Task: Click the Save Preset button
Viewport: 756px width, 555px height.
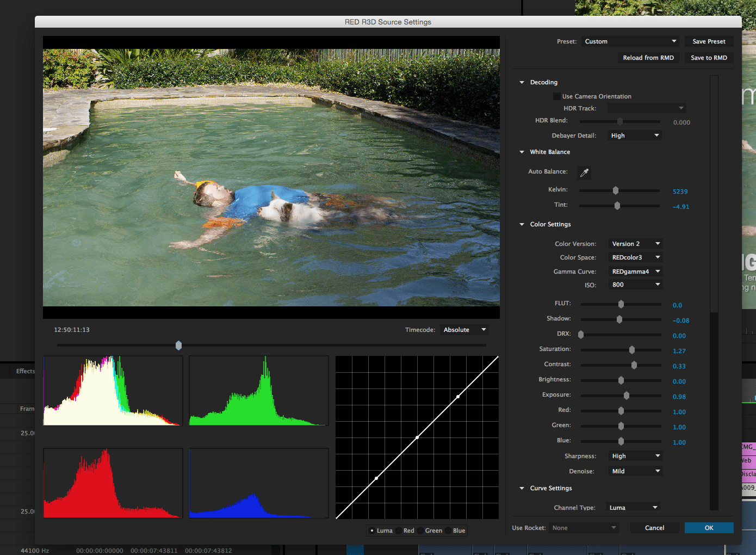Action: [x=709, y=41]
